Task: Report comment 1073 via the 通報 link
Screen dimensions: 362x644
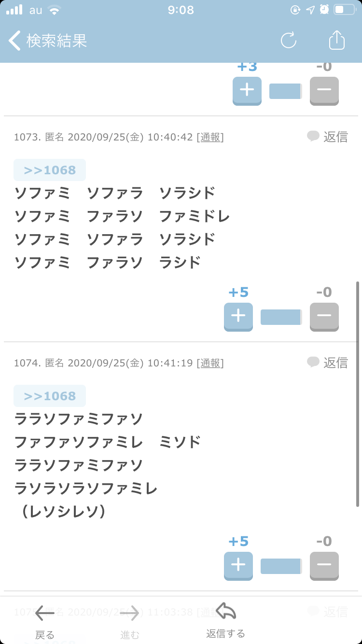Action: point(210,137)
